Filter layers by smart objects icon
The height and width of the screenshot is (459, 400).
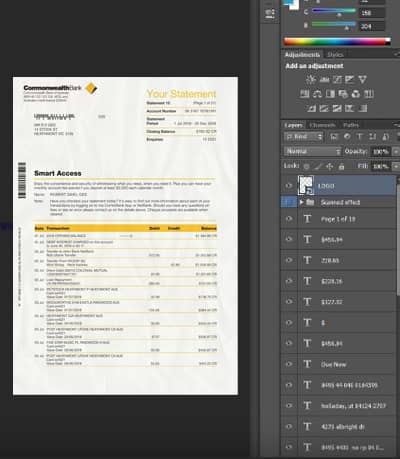(x=385, y=137)
